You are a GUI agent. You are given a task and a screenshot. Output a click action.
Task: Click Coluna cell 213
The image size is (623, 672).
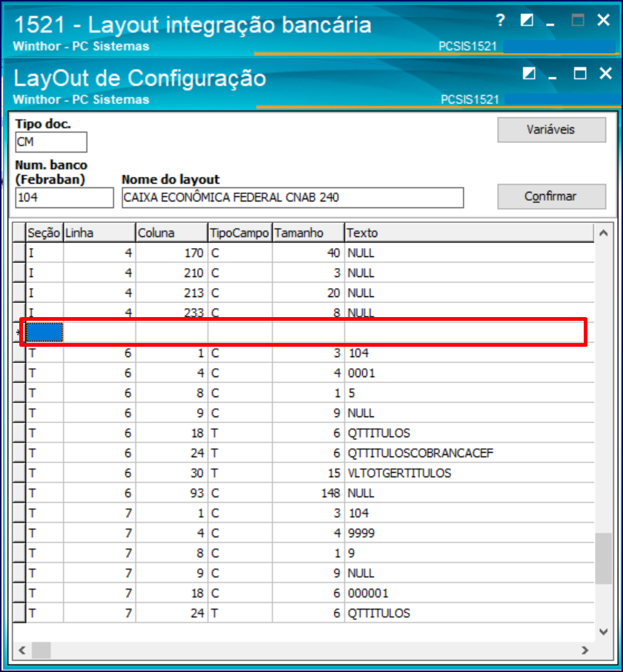tap(172, 293)
